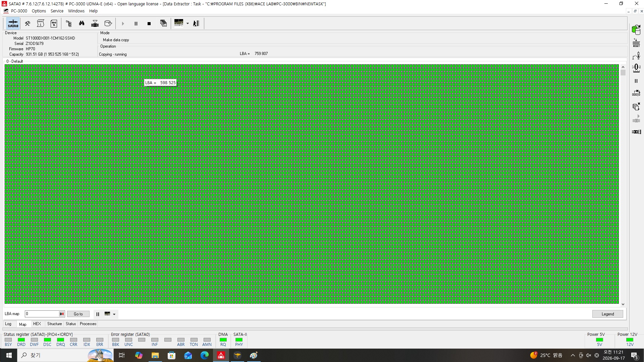644x362 pixels.
Task: Switch to the HEX tab
Action: click(37, 324)
